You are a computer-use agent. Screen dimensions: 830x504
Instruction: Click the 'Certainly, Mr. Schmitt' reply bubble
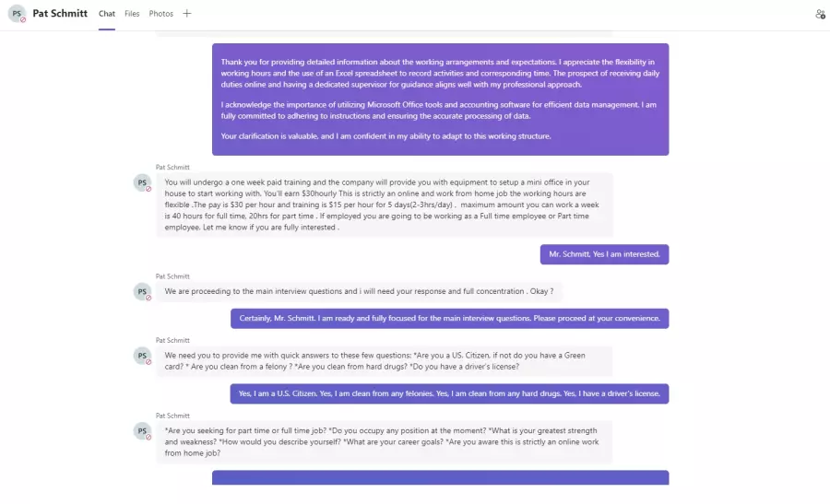449,319
